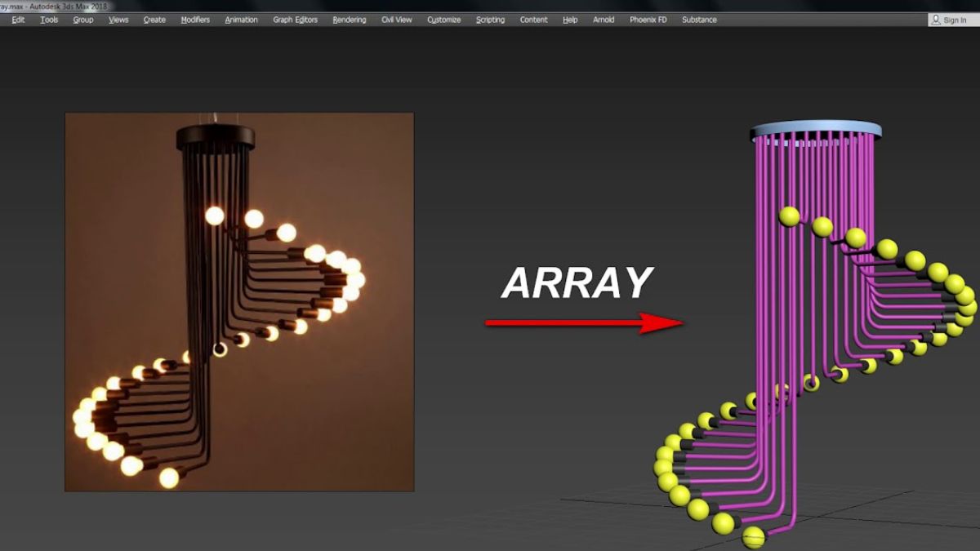Open the Scripting menu

pos(489,20)
